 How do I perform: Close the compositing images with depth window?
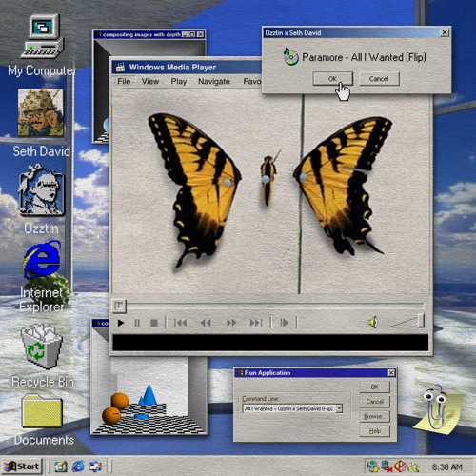[x=200, y=34]
